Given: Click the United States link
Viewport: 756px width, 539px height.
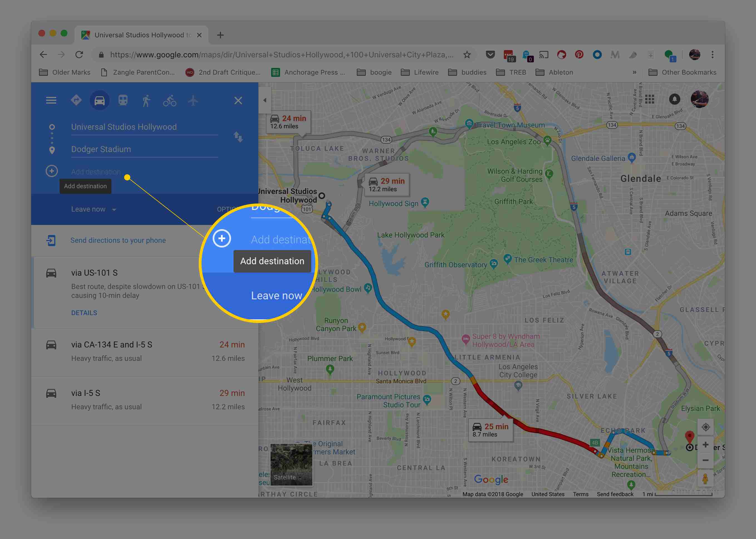Looking at the screenshot, I should point(548,494).
